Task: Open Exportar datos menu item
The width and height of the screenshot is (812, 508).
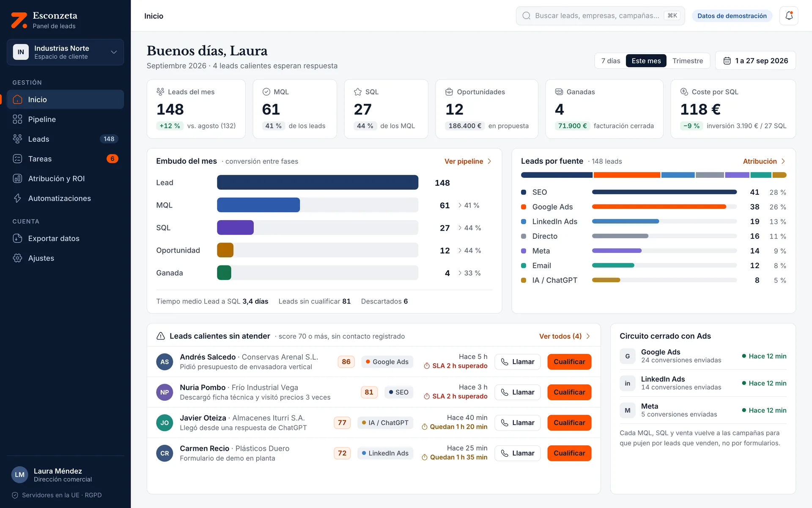Action: (66, 238)
